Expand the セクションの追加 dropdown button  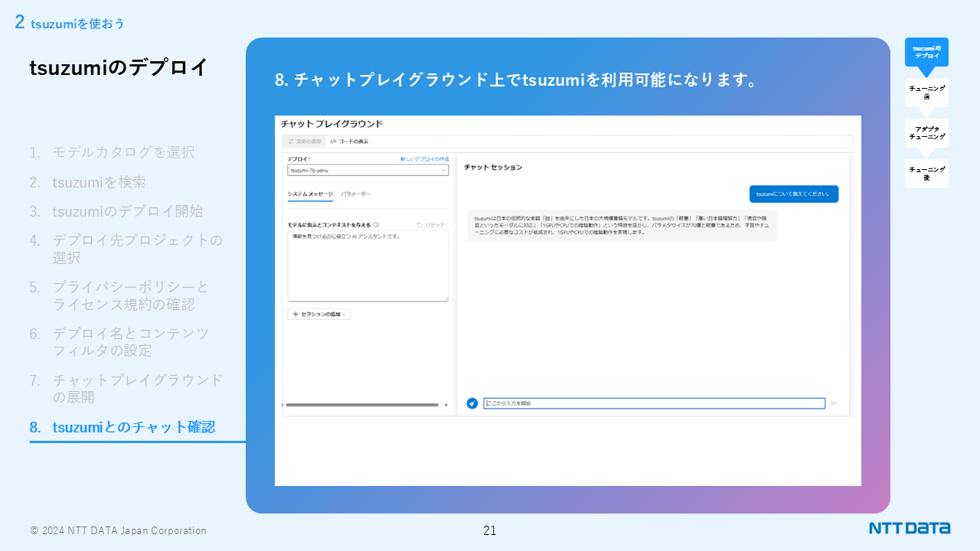click(x=319, y=314)
